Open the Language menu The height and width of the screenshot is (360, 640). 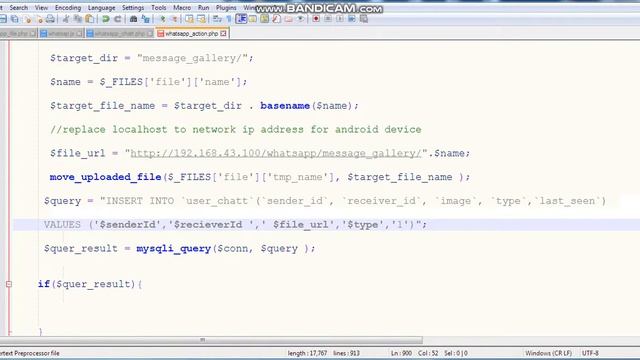pyautogui.click(x=102, y=8)
